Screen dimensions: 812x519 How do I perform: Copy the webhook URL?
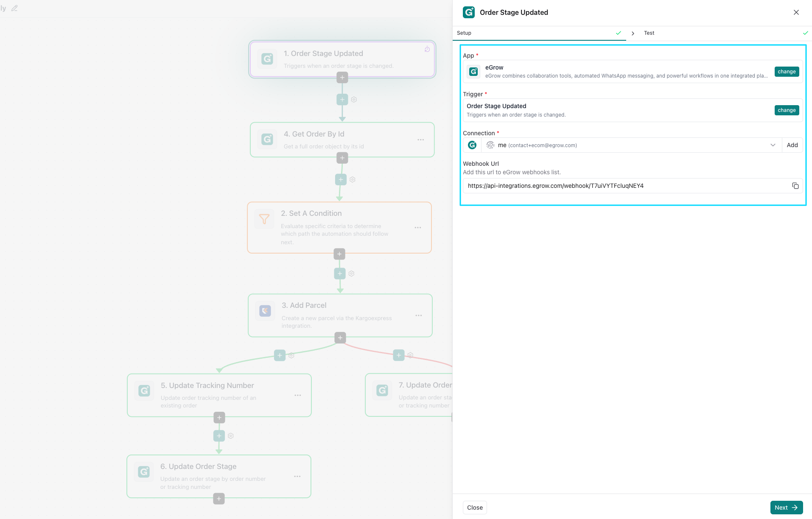click(795, 186)
